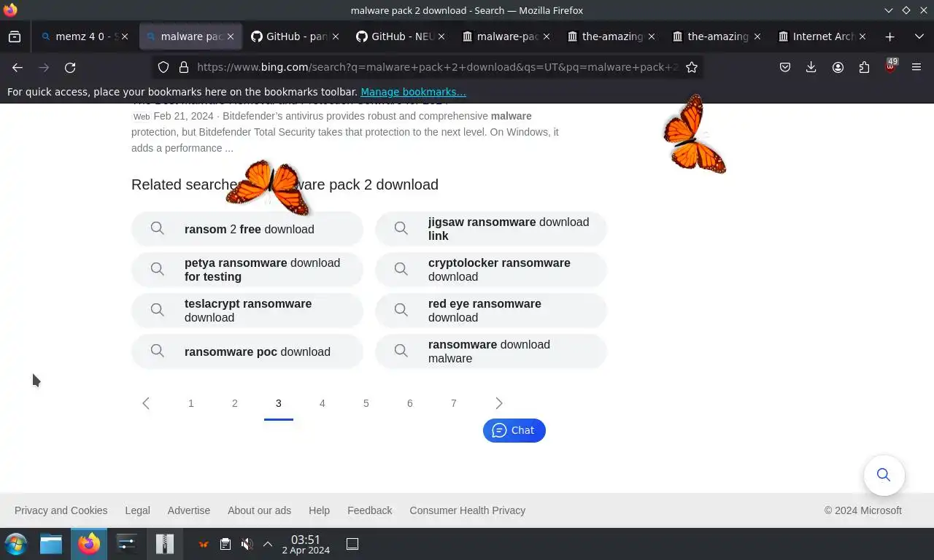This screenshot has width=934, height=560.
Task: Close the current malware pack tab
Action: coord(231,36)
